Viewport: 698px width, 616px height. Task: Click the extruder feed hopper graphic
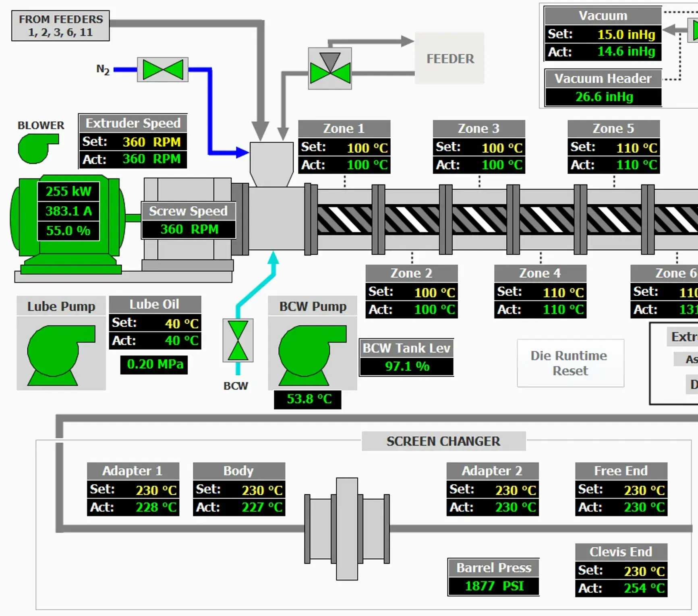[x=271, y=164]
